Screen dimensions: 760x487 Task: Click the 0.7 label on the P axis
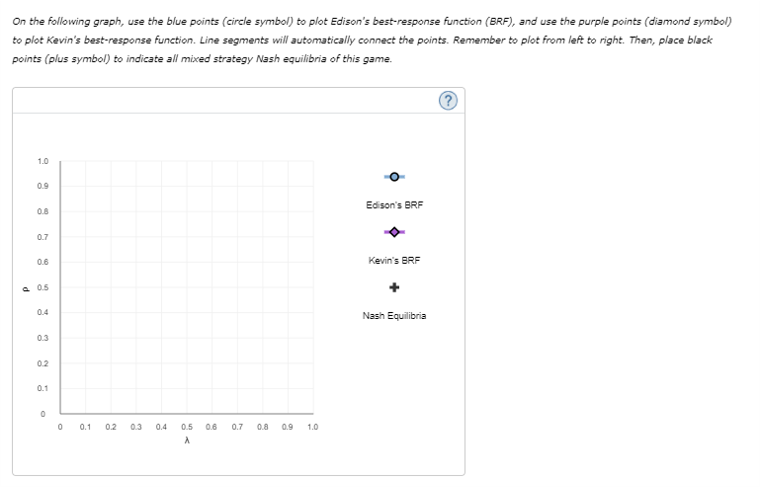(x=43, y=237)
